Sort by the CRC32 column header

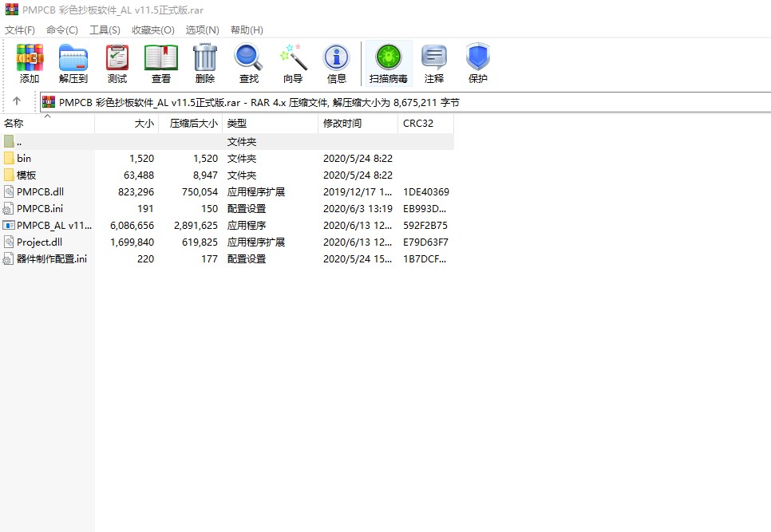[x=426, y=124]
